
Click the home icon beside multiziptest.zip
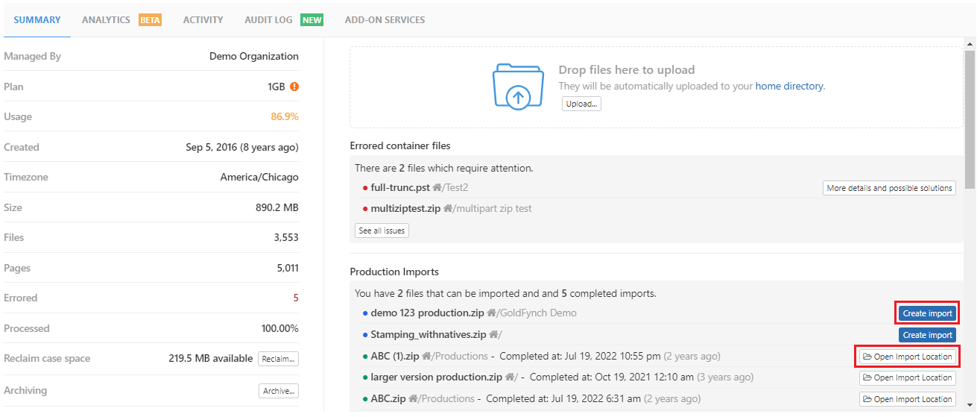tap(448, 209)
